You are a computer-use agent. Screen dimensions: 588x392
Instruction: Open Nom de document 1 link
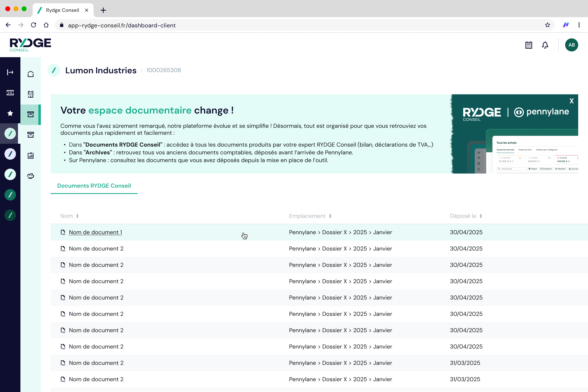[x=95, y=232]
